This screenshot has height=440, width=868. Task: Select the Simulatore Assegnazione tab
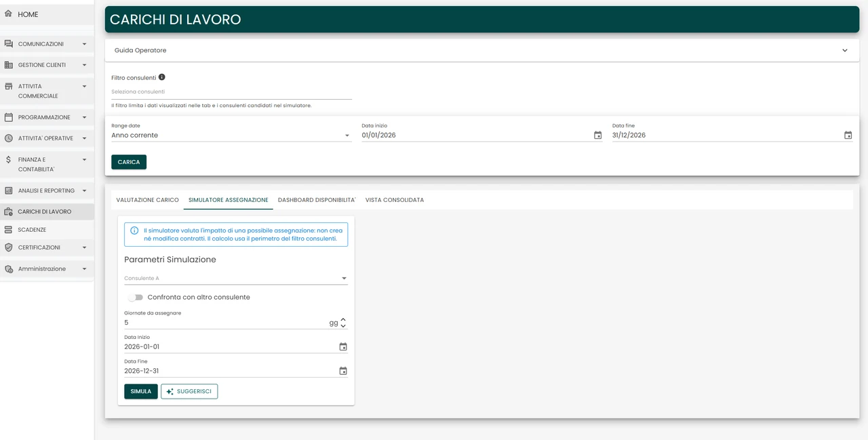click(x=229, y=200)
